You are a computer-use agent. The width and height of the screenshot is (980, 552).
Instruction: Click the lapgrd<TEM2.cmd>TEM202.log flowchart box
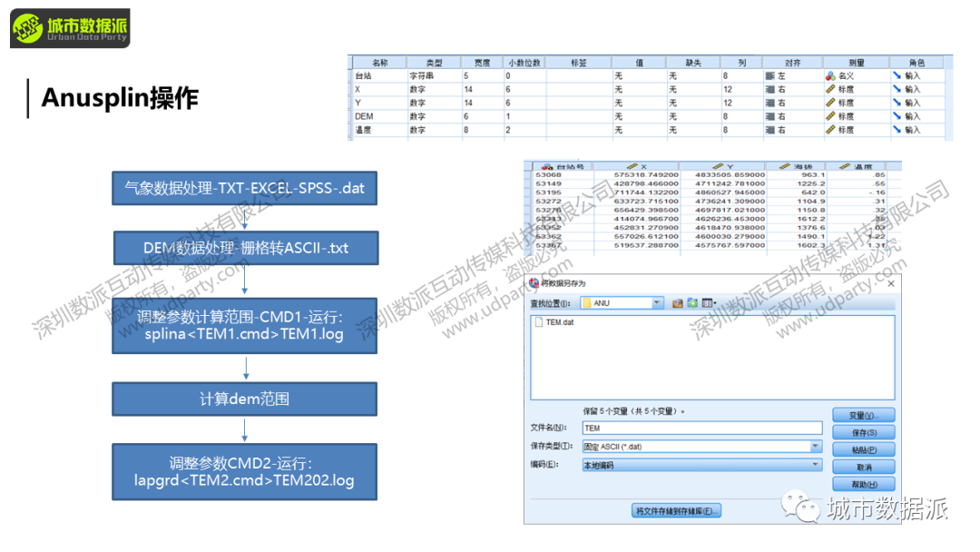(x=244, y=472)
